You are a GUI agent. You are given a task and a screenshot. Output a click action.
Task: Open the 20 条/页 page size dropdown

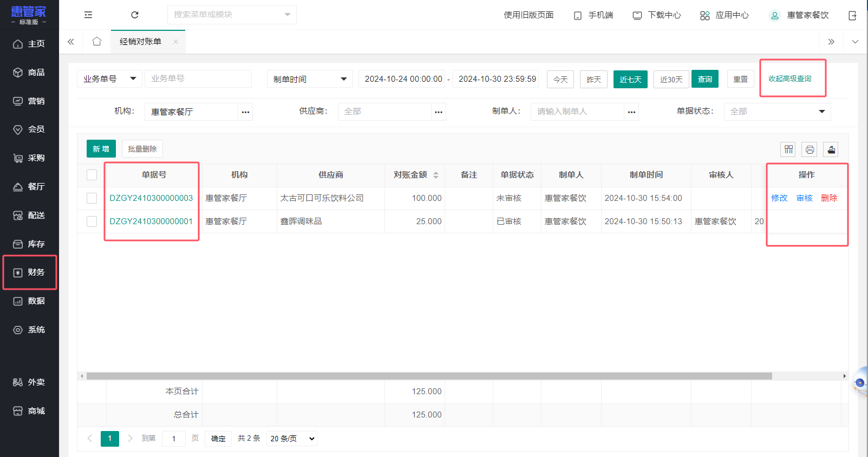pos(292,439)
